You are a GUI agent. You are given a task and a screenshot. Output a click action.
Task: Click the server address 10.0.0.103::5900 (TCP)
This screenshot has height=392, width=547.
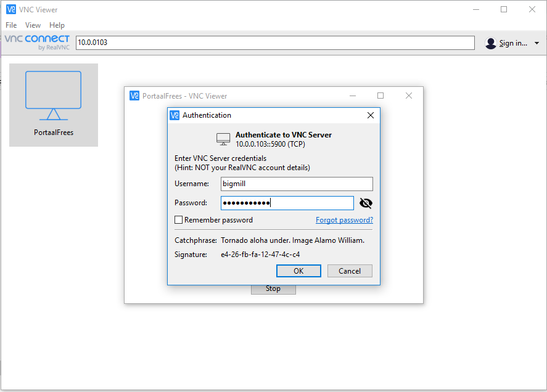tap(270, 144)
